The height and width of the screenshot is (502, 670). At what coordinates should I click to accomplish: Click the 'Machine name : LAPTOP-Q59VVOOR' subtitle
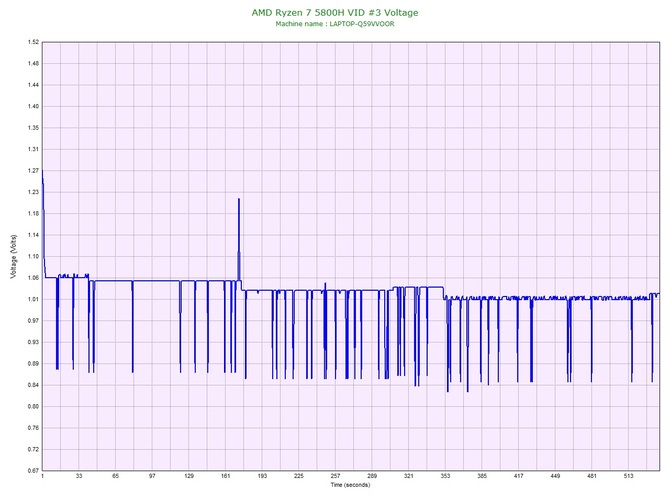(x=335, y=24)
